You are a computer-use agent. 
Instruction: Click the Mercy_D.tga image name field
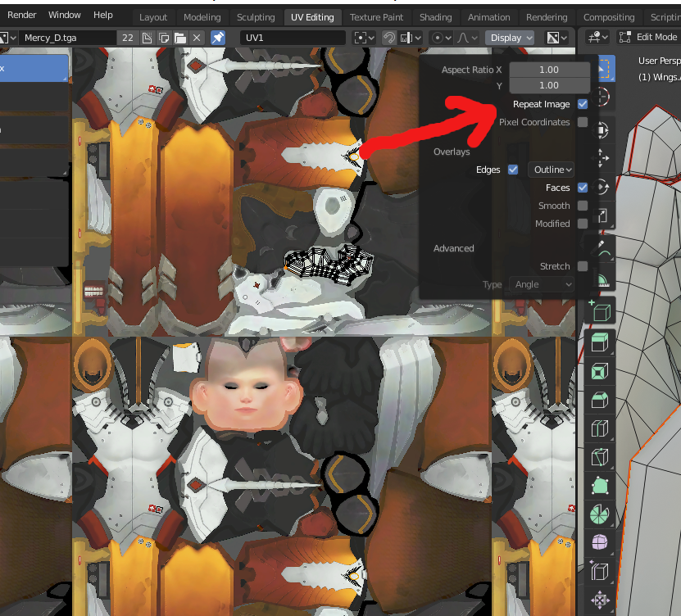67,38
